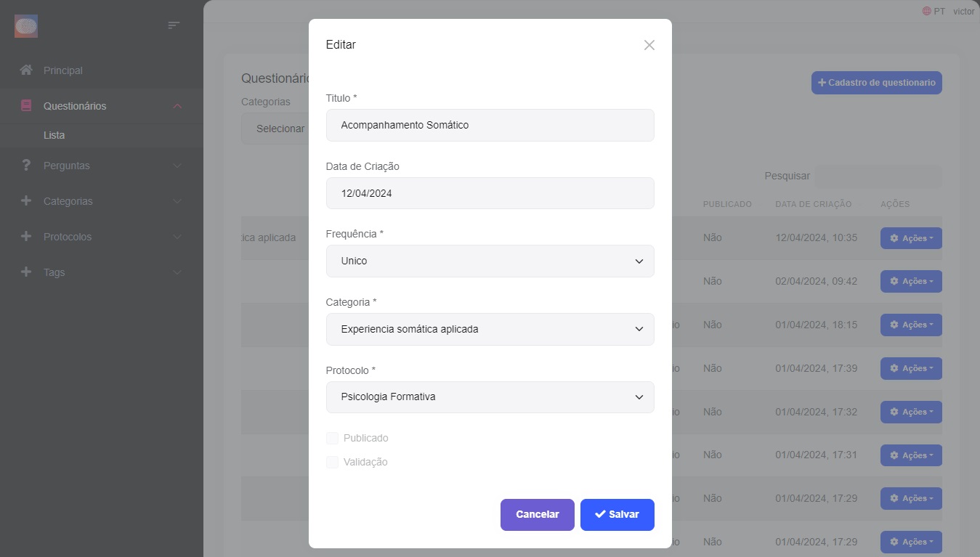Collapse the Questionários menu chevron
980x557 pixels.
coord(177,106)
